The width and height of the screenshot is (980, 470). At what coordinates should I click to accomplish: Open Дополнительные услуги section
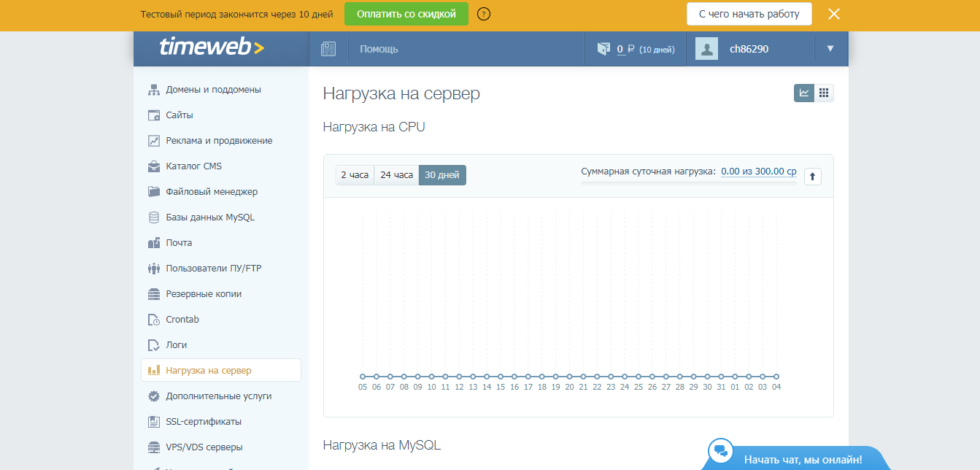219,396
